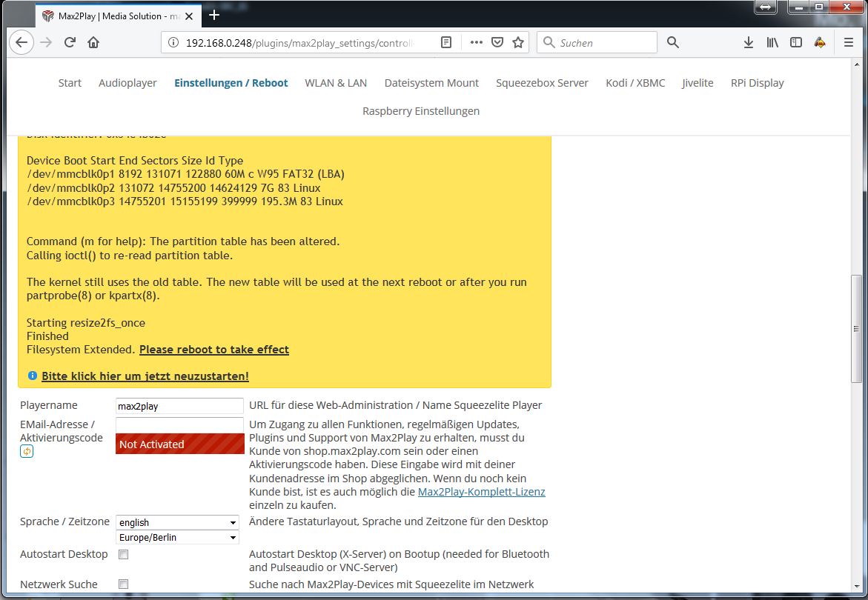The image size is (868, 600).
Task: Click the forward navigation arrow
Action: point(46,42)
